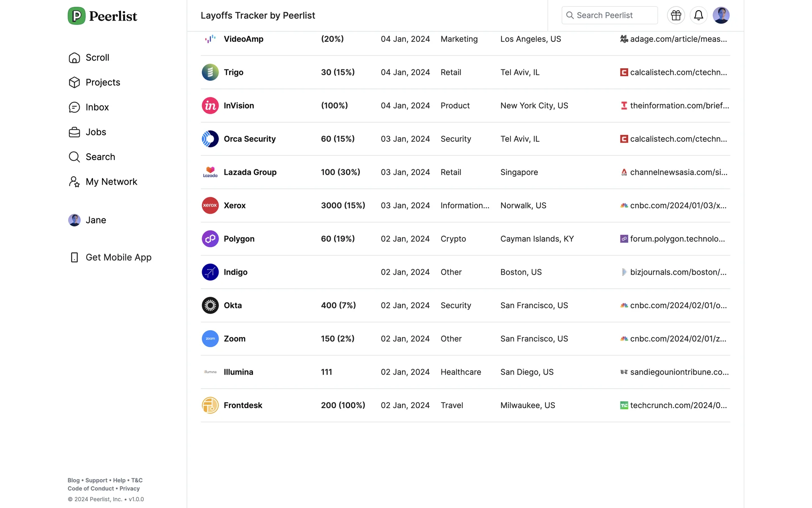Open profile avatar in top right
Screen dimensions: 812x508
[721, 15]
